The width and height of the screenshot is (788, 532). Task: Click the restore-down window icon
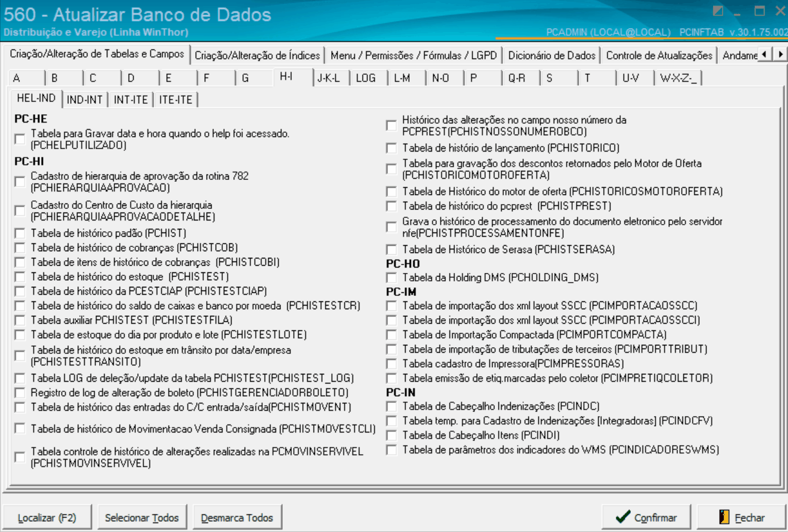point(760,11)
